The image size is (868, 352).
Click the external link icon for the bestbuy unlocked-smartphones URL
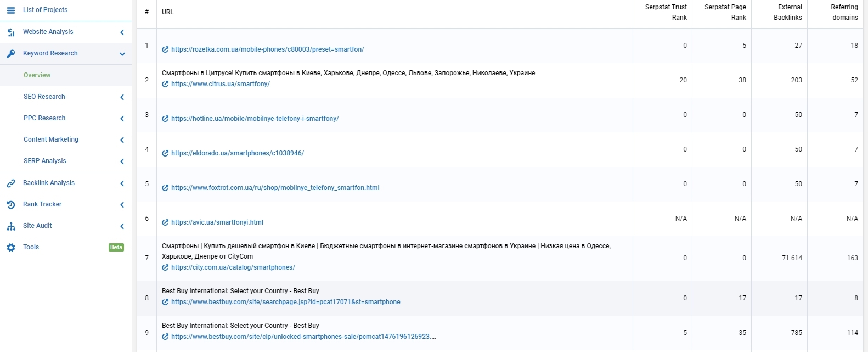165,337
